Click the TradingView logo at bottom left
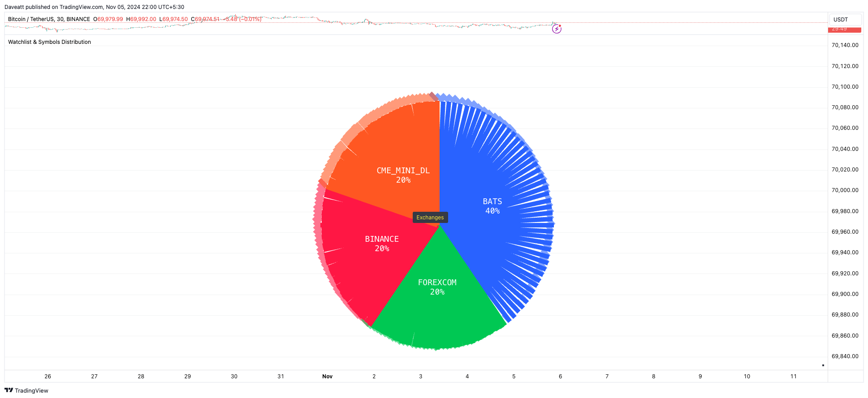The image size is (868, 398). [x=26, y=390]
